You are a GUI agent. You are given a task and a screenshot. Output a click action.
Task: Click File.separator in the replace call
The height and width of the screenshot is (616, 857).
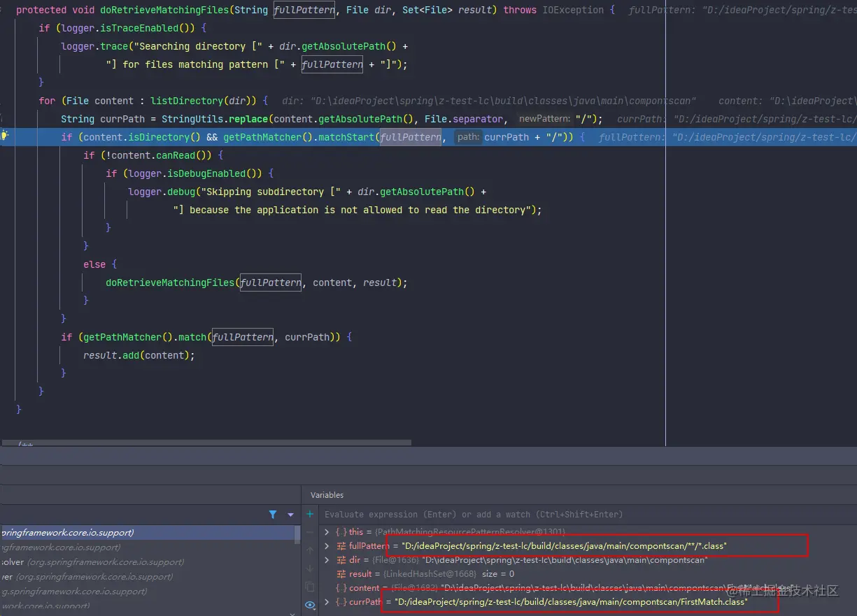463,119
